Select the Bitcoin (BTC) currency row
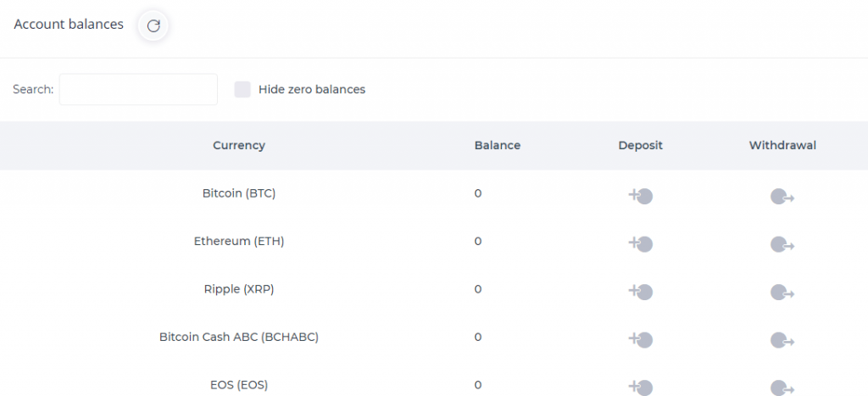Viewport: 868px width, 396px height. pos(434,194)
